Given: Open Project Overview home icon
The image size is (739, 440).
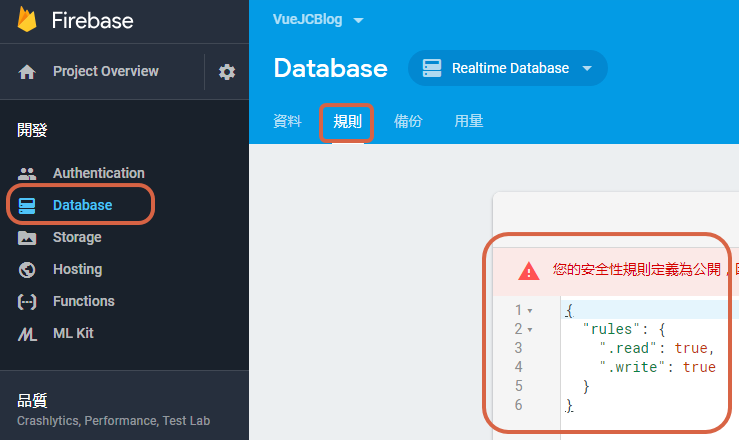Looking at the screenshot, I should (x=27, y=72).
